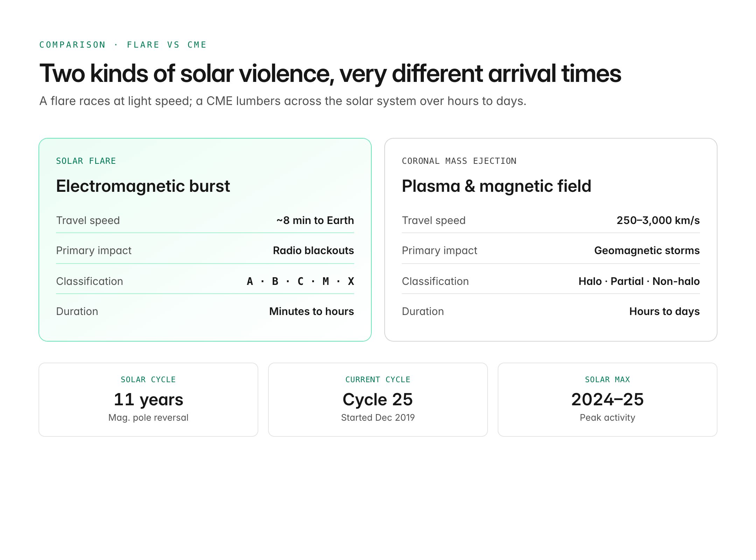
Task: Click the 'Radio blackouts' value
Action: 313,251
